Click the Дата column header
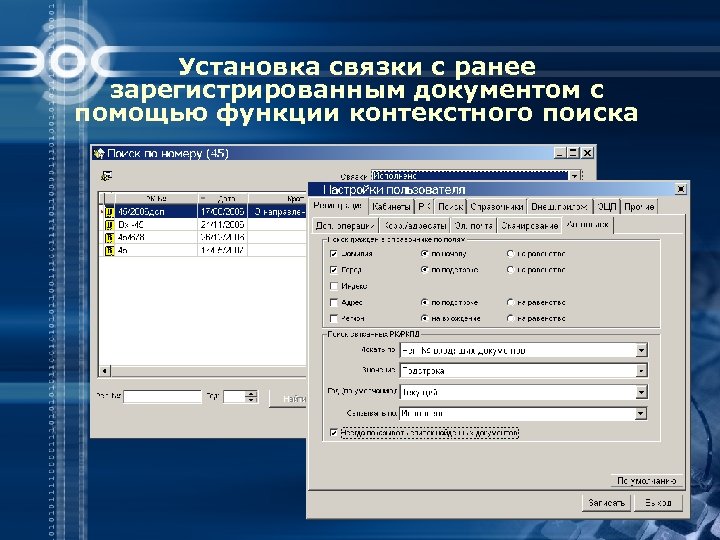Viewport: 720px width, 540px height. (x=223, y=198)
